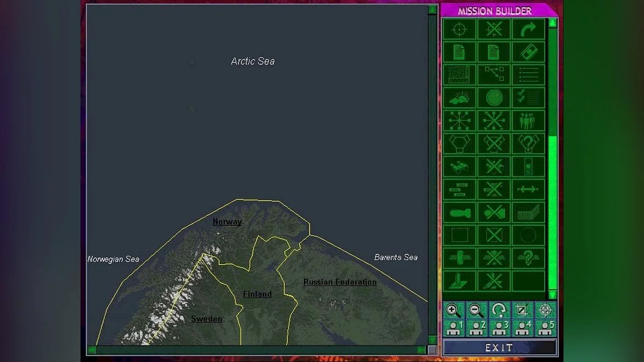Click the Arctic Sea map label
Viewport: 644px width, 362px height.
coord(253,61)
